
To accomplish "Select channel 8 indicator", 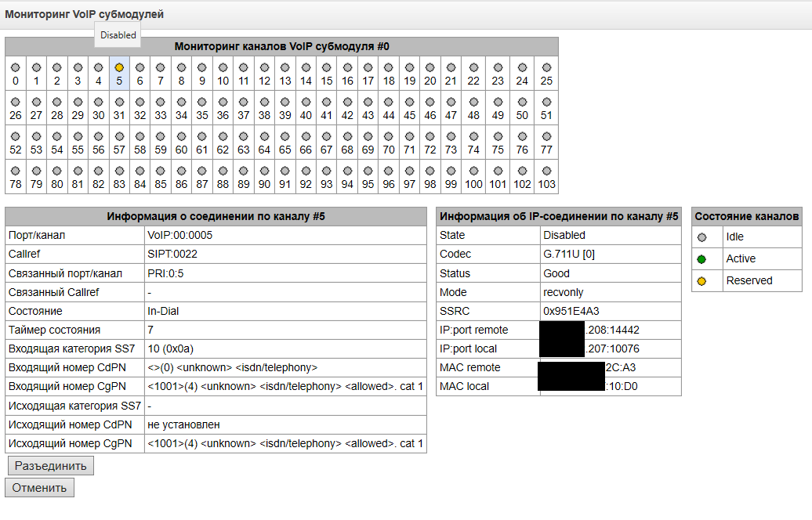I will pos(181,67).
